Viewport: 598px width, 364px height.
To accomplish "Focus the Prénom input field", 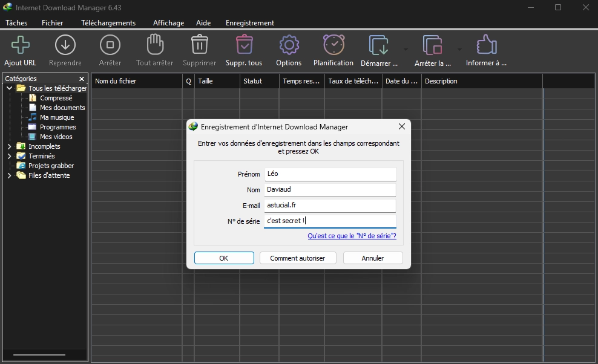I will click(330, 174).
